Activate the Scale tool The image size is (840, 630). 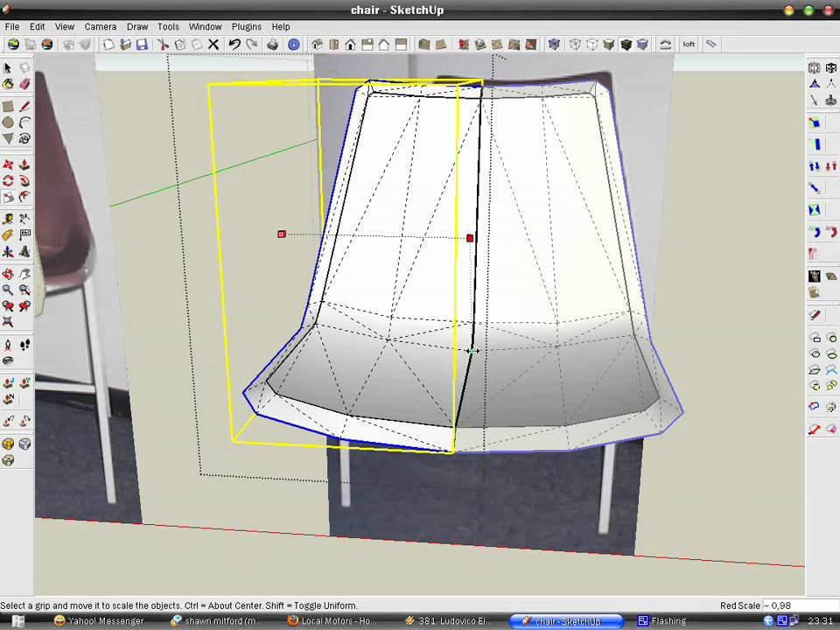[x=8, y=197]
